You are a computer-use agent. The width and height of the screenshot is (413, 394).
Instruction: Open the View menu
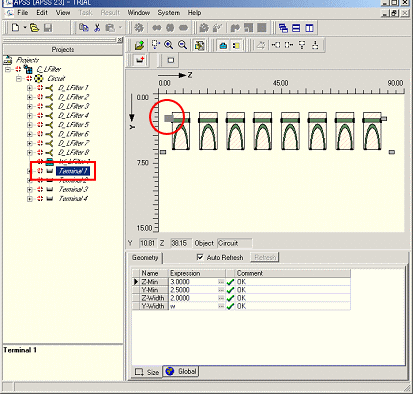(63, 13)
